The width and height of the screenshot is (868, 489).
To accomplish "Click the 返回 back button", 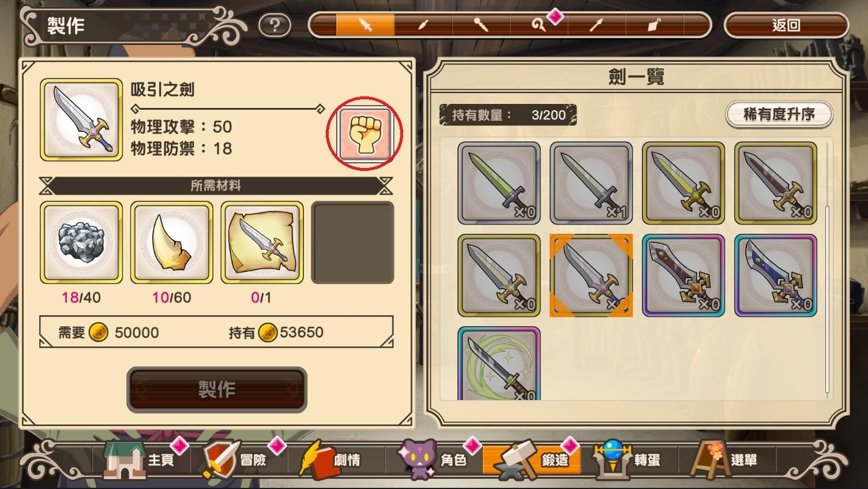I will pos(786,25).
